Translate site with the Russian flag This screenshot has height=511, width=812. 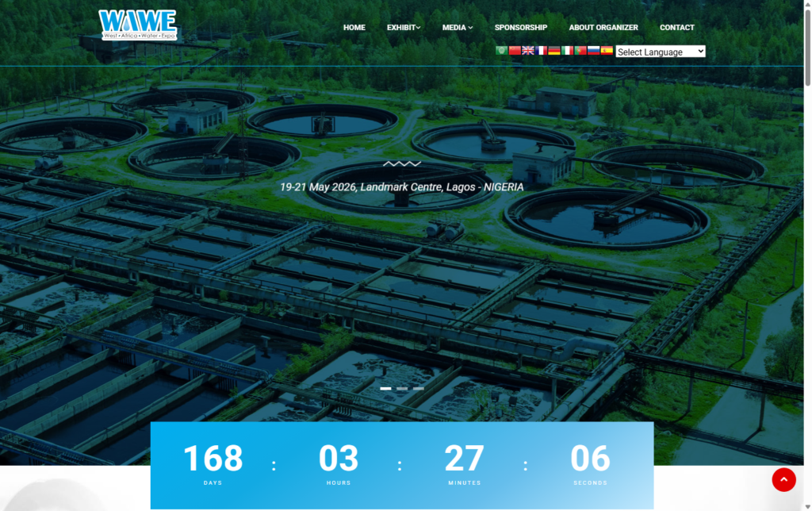coord(593,51)
